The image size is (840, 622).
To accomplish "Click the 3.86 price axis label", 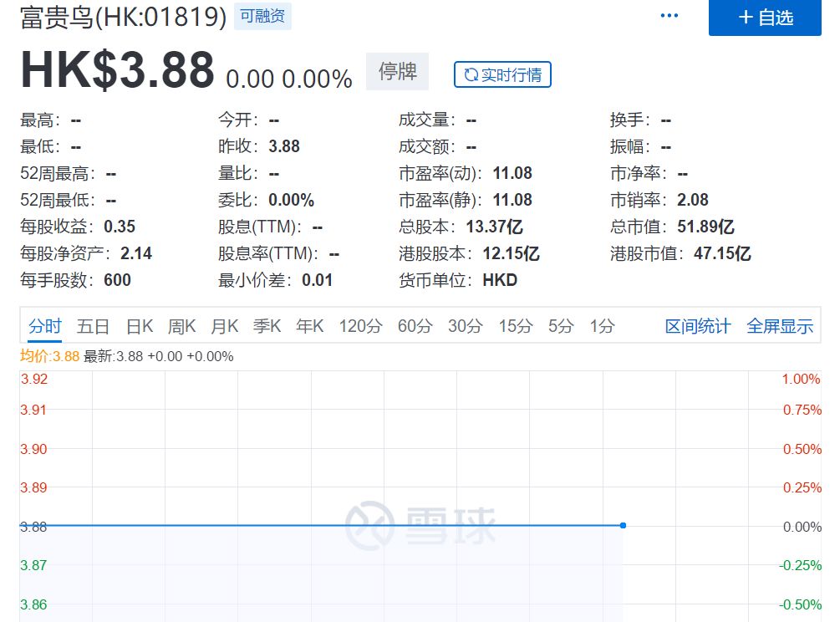I will [x=33, y=604].
